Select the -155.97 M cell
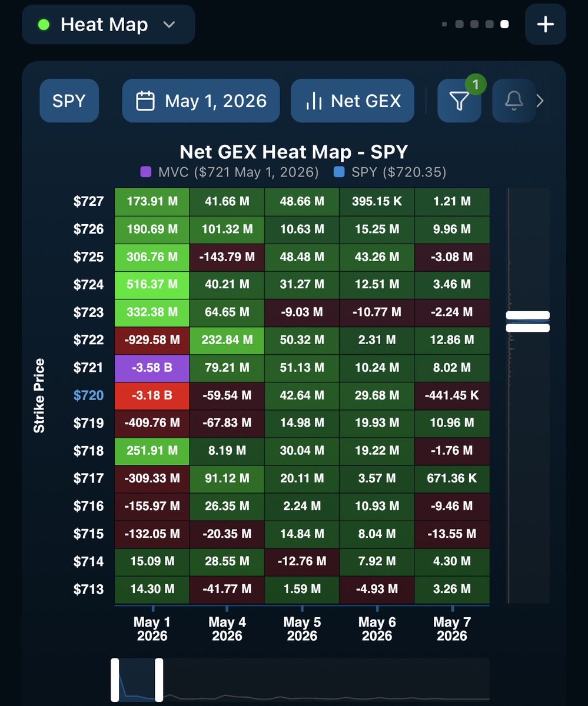The height and width of the screenshot is (706, 588). [x=152, y=506]
